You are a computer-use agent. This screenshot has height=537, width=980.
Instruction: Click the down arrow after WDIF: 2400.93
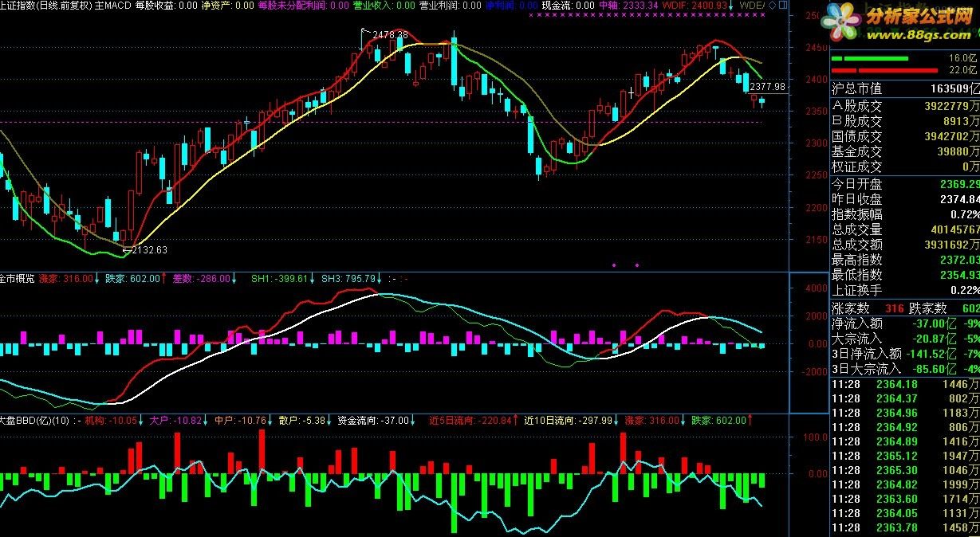coord(731,6)
